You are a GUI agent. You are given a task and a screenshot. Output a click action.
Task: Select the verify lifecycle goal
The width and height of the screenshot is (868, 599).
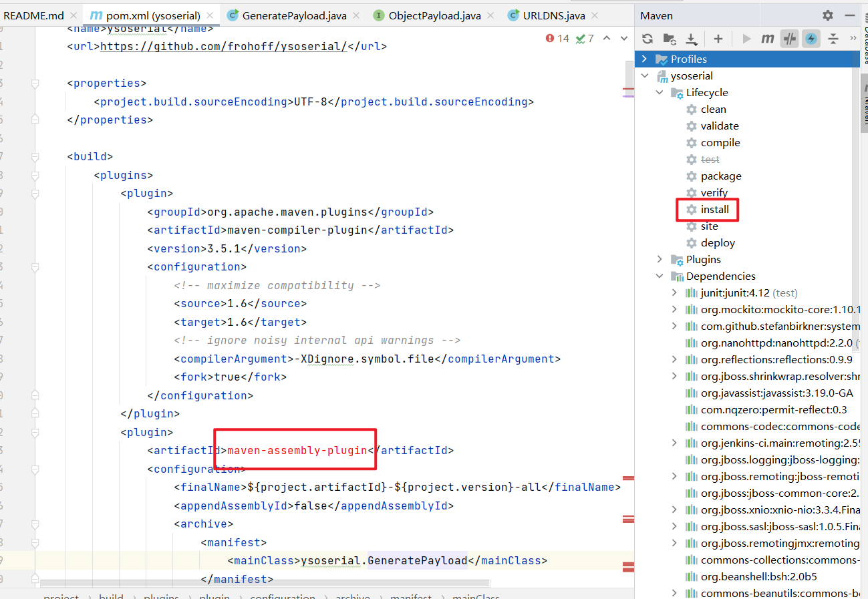(714, 192)
